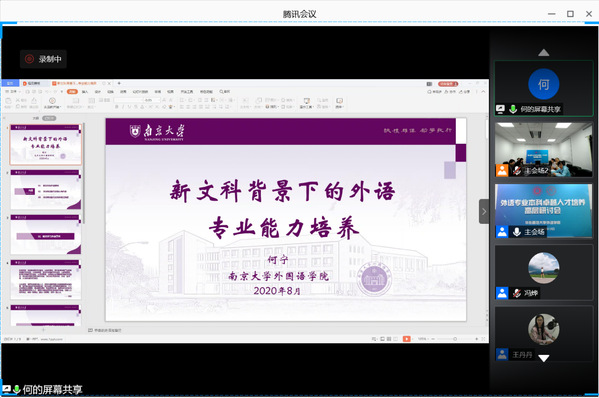Select the 何 screen-sharing participant tile
This screenshot has width=599, height=398.
(x=544, y=88)
